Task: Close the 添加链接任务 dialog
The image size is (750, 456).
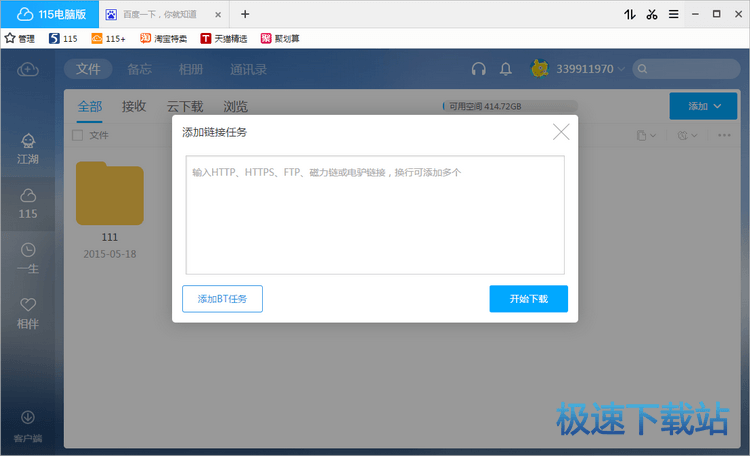Action: [x=561, y=132]
